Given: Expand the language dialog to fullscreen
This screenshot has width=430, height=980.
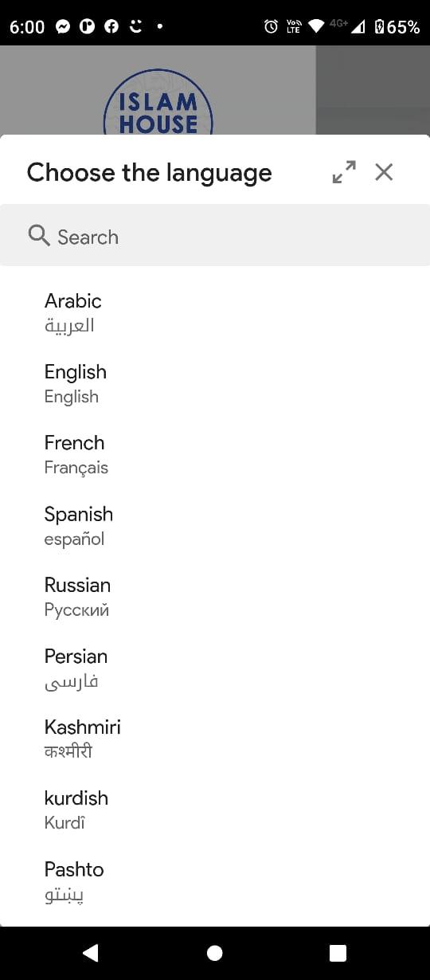Looking at the screenshot, I should point(344,172).
